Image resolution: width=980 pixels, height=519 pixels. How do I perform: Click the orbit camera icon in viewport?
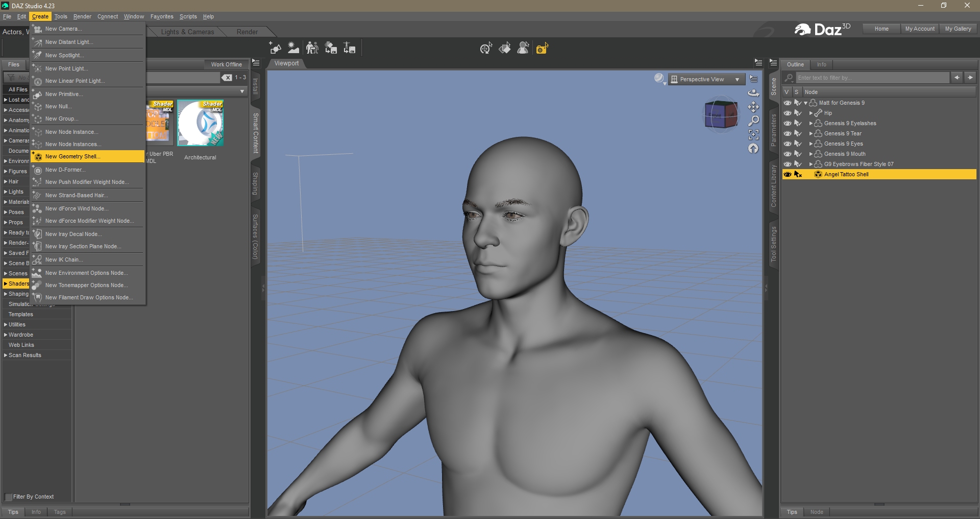[x=753, y=93]
